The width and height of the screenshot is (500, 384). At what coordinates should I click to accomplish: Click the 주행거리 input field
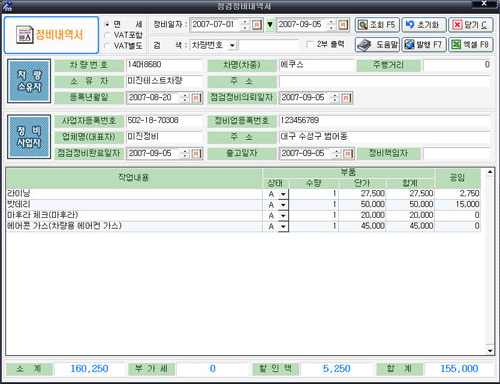457,65
